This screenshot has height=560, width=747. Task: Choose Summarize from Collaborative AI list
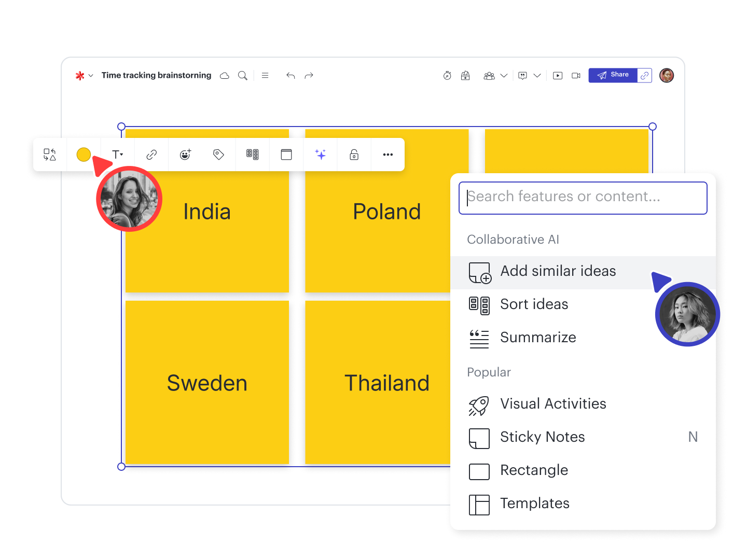(x=538, y=338)
